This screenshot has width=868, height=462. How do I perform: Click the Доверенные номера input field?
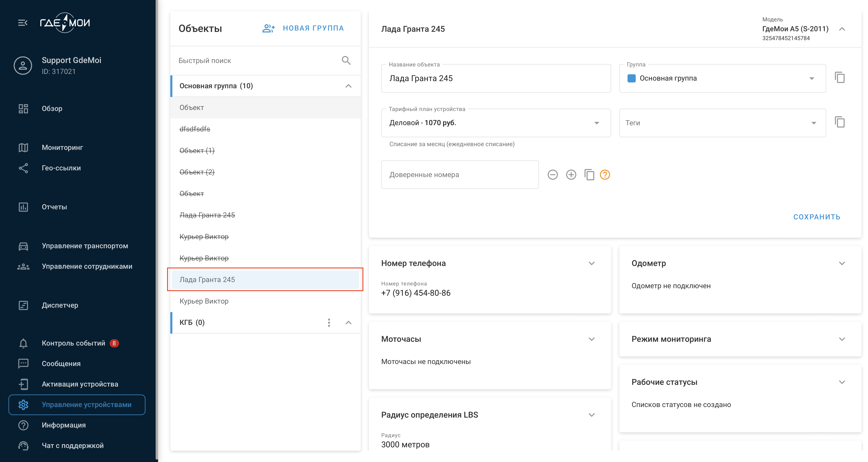460,174
